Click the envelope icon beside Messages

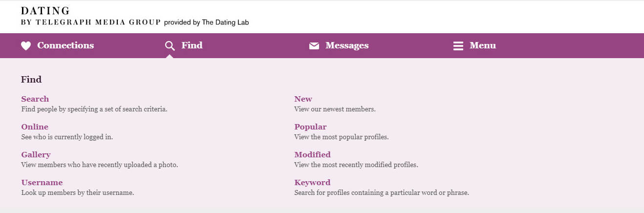[314, 46]
